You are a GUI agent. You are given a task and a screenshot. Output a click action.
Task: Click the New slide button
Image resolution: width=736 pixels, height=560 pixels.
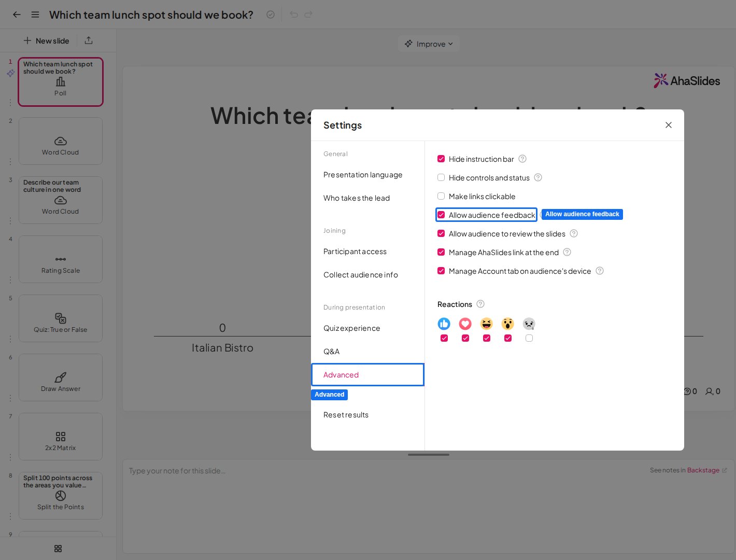click(46, 40)
